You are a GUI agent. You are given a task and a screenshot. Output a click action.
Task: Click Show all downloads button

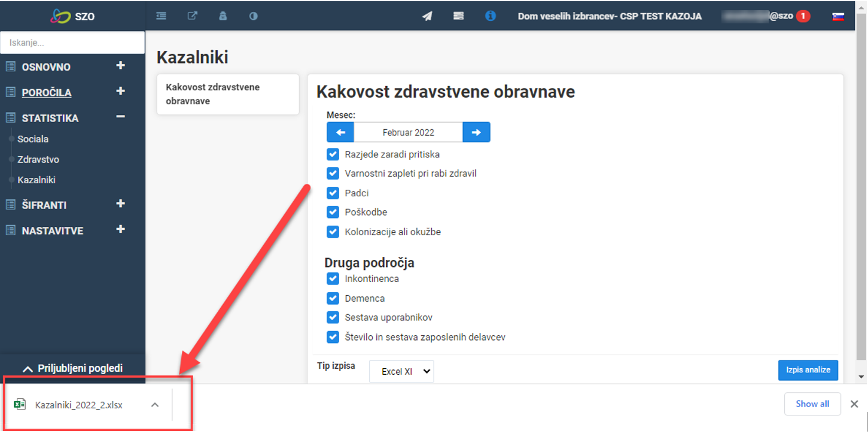812,404
